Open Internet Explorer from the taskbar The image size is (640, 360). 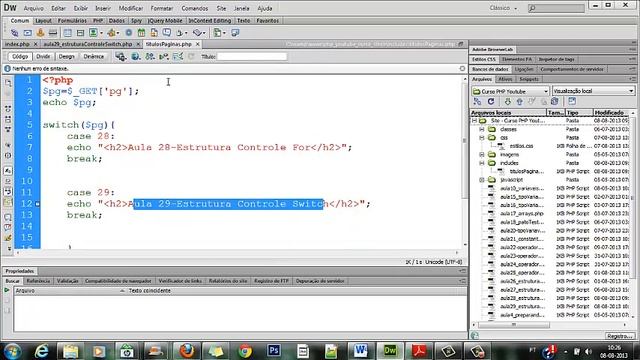click(x=42, y=351)
